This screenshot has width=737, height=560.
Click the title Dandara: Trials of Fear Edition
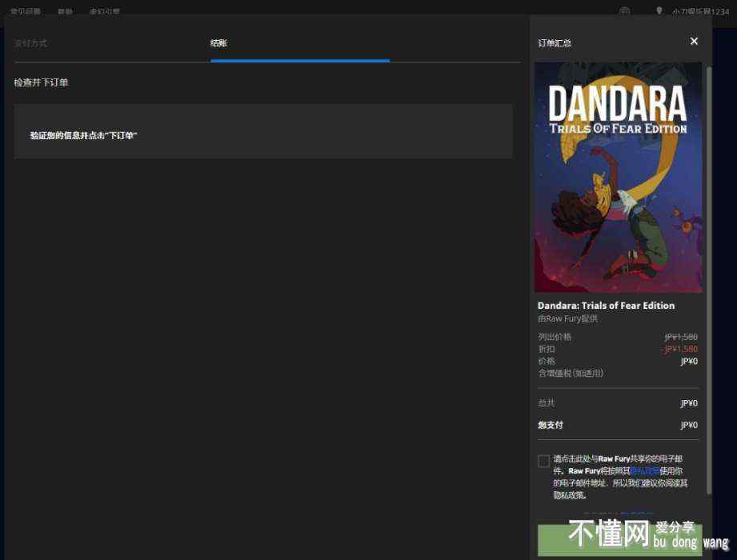point(606,306)
